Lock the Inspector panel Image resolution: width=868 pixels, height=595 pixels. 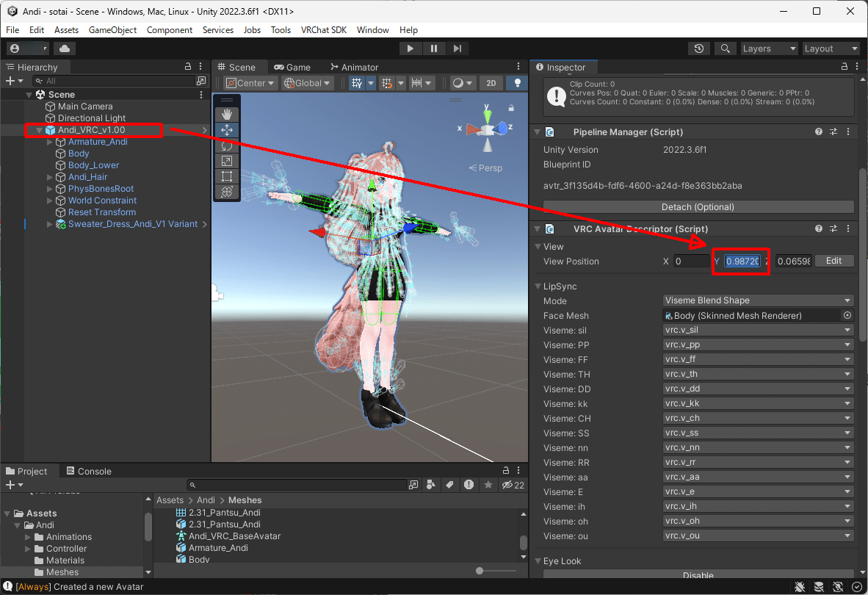pos(845,66)
